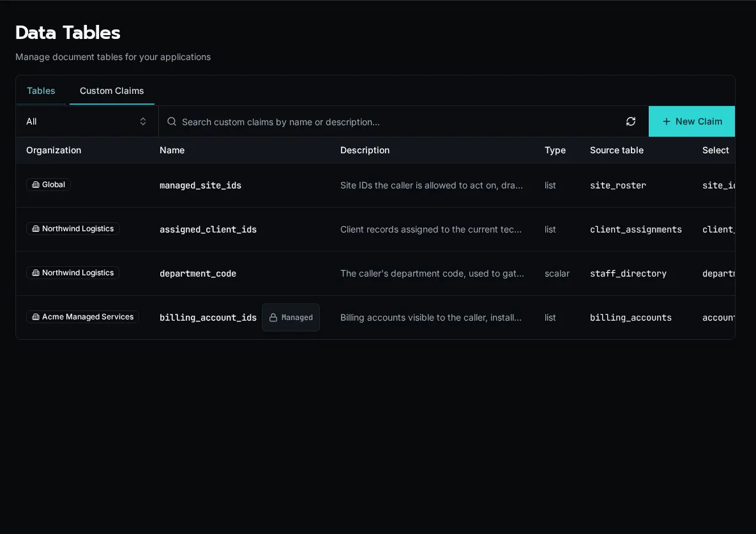Click the Northwind Logistics badge for department_code
The image size is (756, 534).
tap(73, 273)
